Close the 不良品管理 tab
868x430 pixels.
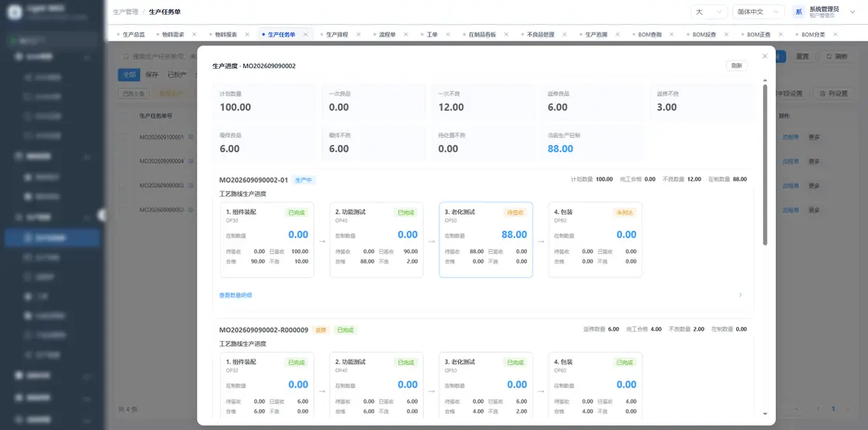point(565,34)
